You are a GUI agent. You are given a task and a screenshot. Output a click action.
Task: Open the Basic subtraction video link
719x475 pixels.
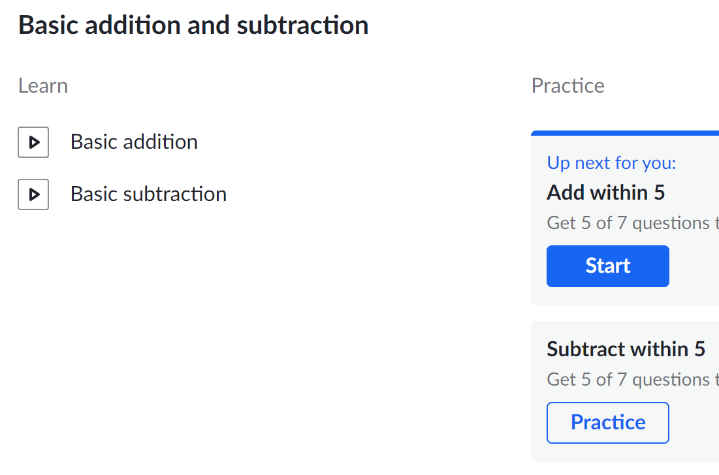point(149,194)
